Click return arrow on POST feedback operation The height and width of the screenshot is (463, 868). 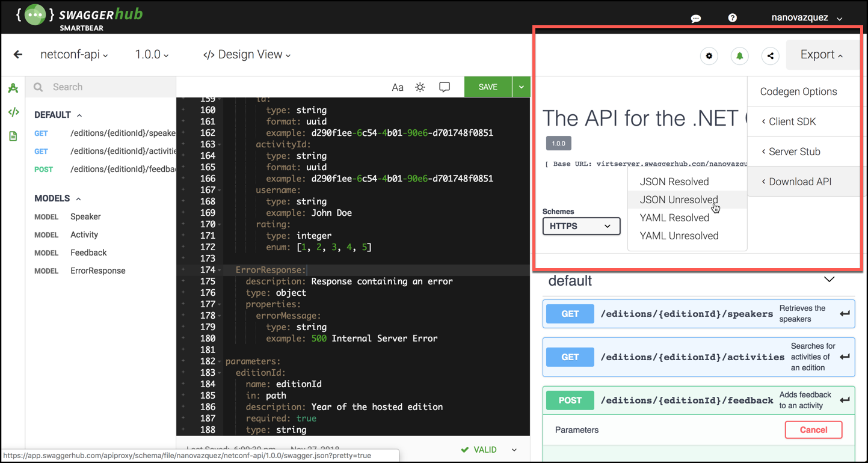pyautogui.click(x=845, y=400)
